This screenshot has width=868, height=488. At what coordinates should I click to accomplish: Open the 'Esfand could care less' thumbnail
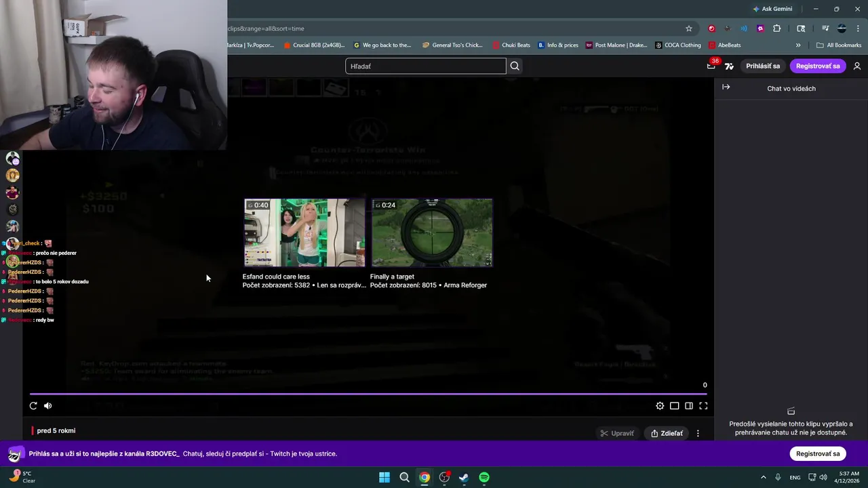304,232
